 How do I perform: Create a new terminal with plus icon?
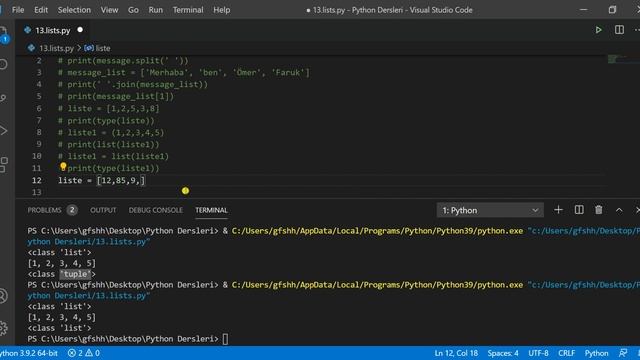[558, 210]
